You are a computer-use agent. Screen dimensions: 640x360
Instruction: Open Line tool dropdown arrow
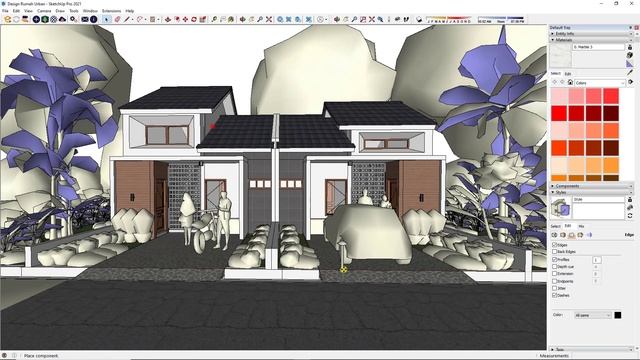[x=132, y=20]
